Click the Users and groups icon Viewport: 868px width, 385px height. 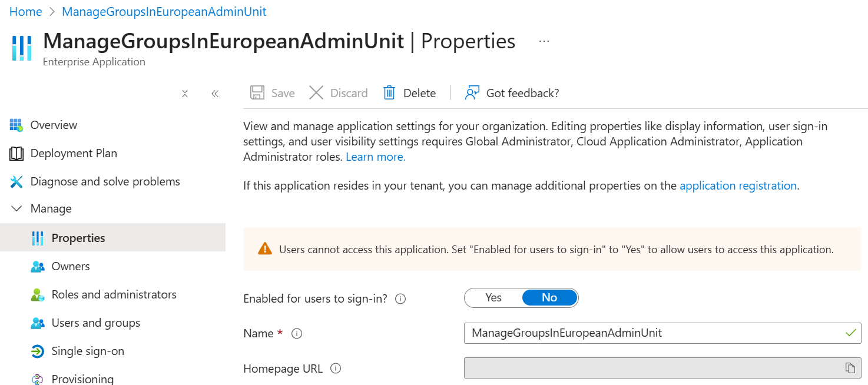(x=38, y=323)
